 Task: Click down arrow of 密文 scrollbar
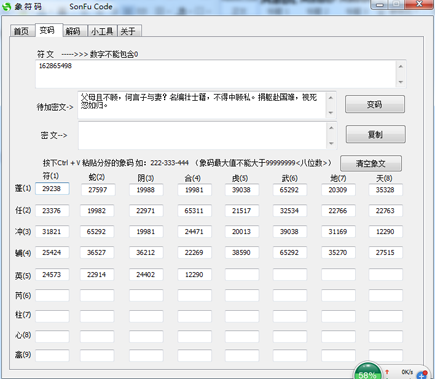point(331,143)
